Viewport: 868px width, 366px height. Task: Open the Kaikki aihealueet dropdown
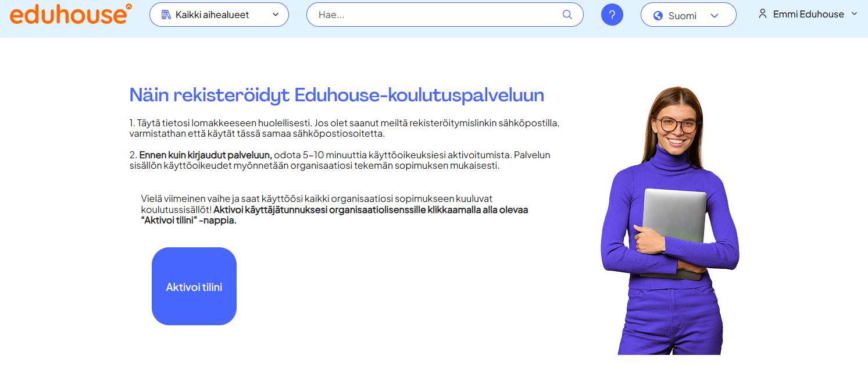click(x=219, y=15)
